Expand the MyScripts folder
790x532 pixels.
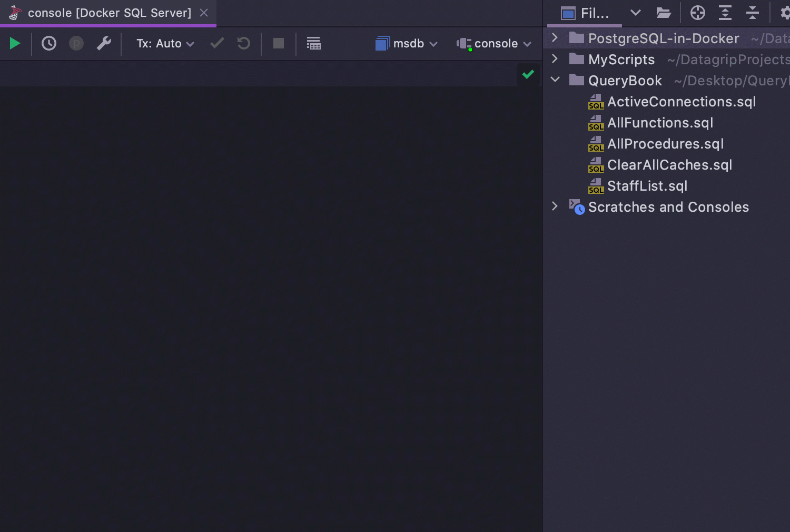(x=555, y=58)
